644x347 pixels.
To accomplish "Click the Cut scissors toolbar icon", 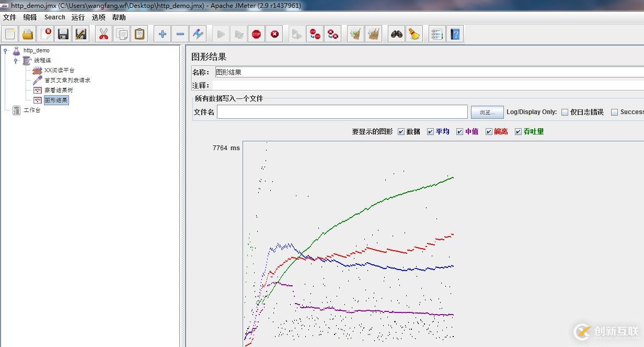I will click(x=103, y=33).
